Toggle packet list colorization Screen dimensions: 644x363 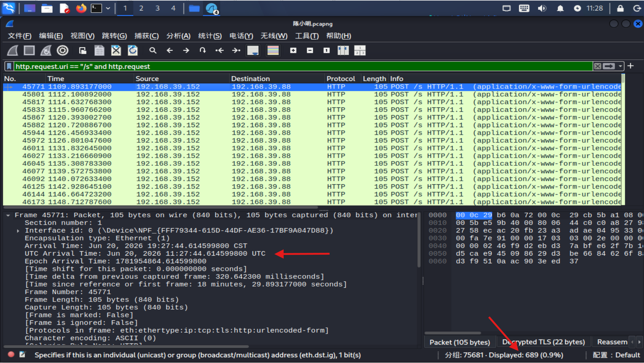click(273, 50)
